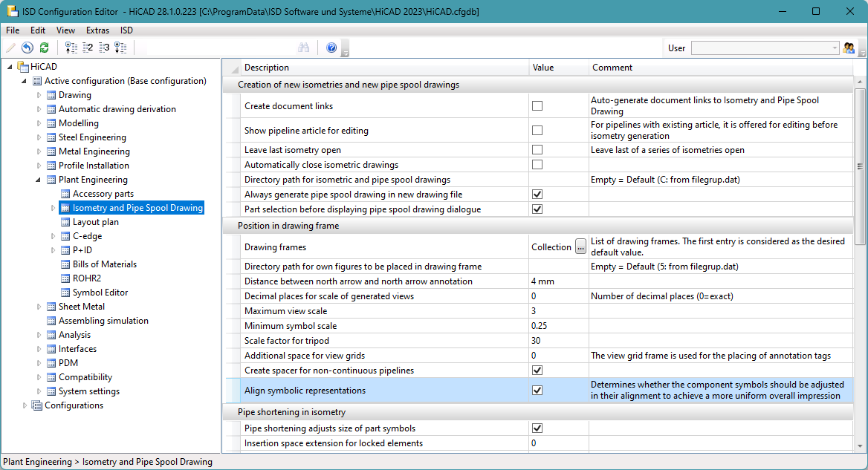
Task: Sort by the Value column header
Action: (x=558, y=68)
